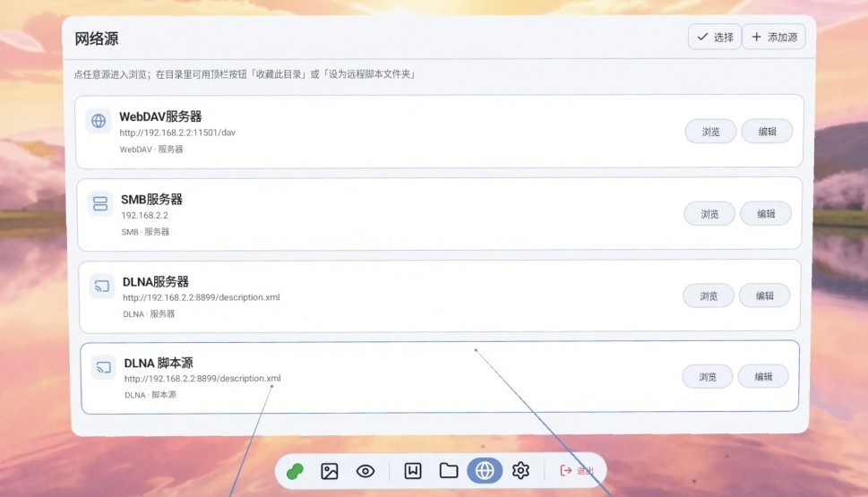
Task: Click the eye view icon in the dock
Action: coord(365,472)
